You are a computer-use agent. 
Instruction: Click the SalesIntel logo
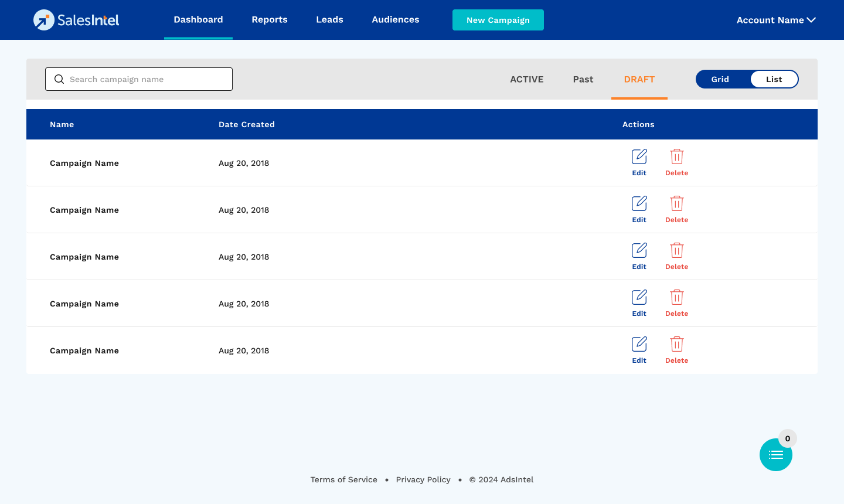(x=76, y=20)
